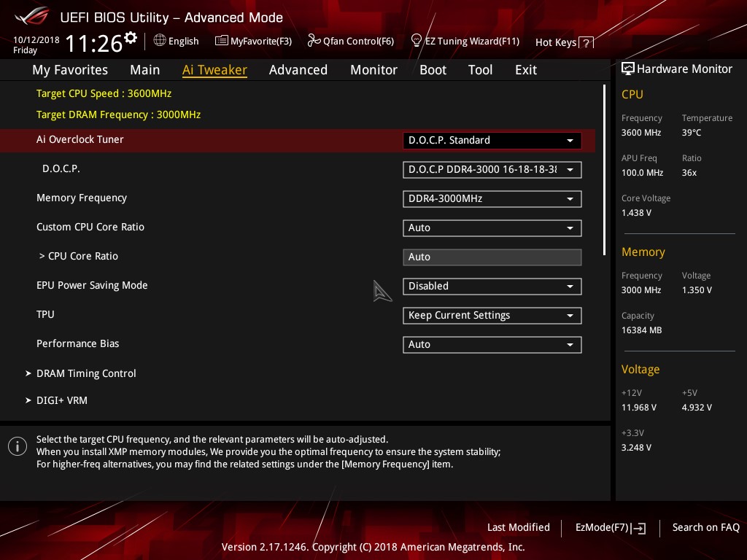Switch to Main tab
The image size is (747, 560).
pos(145,70)
